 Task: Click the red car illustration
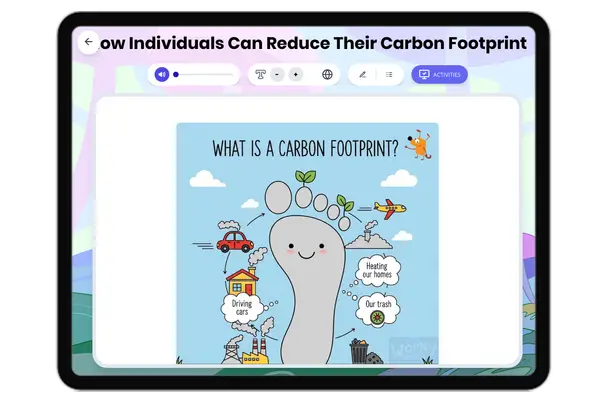[234, 241]
